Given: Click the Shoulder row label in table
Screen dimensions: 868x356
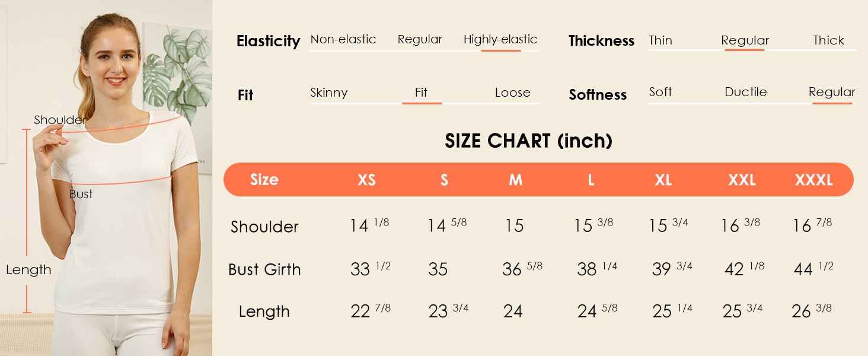Looking at the screenshot, I should [264, 227].
